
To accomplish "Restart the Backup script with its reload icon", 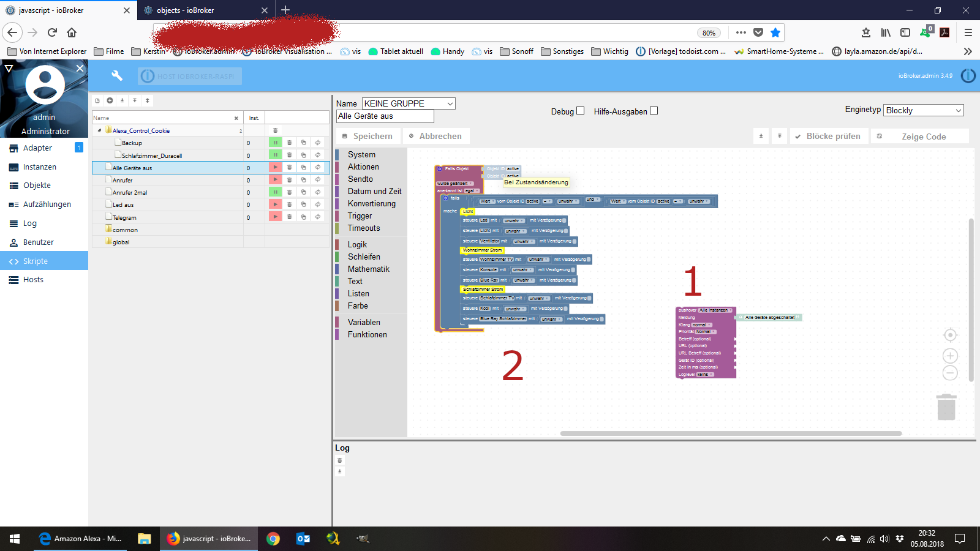I will point(318,143).
